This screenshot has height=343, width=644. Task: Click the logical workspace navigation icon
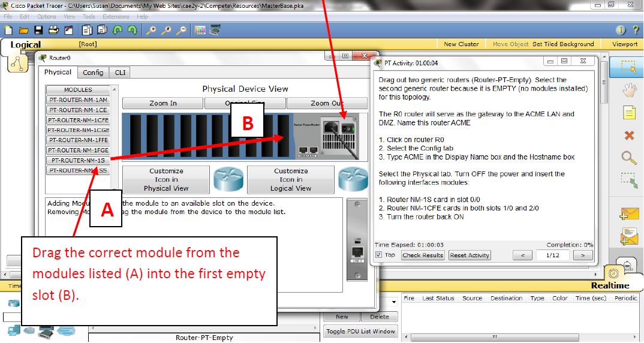[x=18, y=63]
